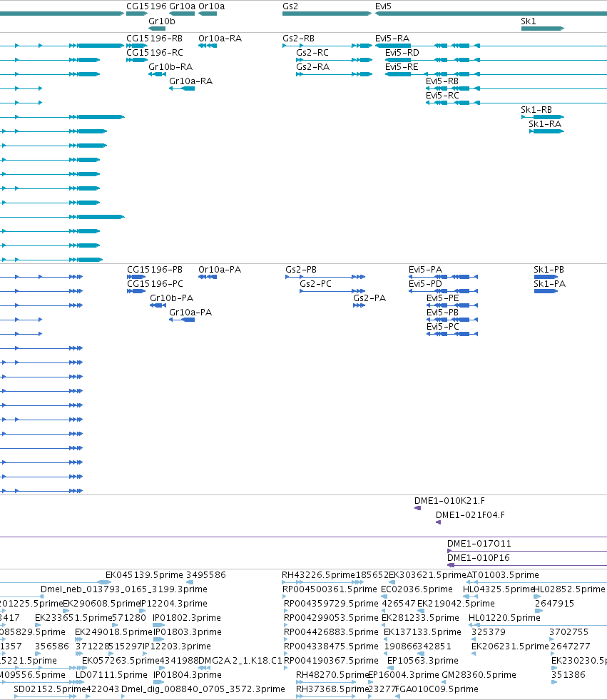Screen dimensions: 607x700
Task: Open the Evi5-PC protein label
Action: point(443,327)
